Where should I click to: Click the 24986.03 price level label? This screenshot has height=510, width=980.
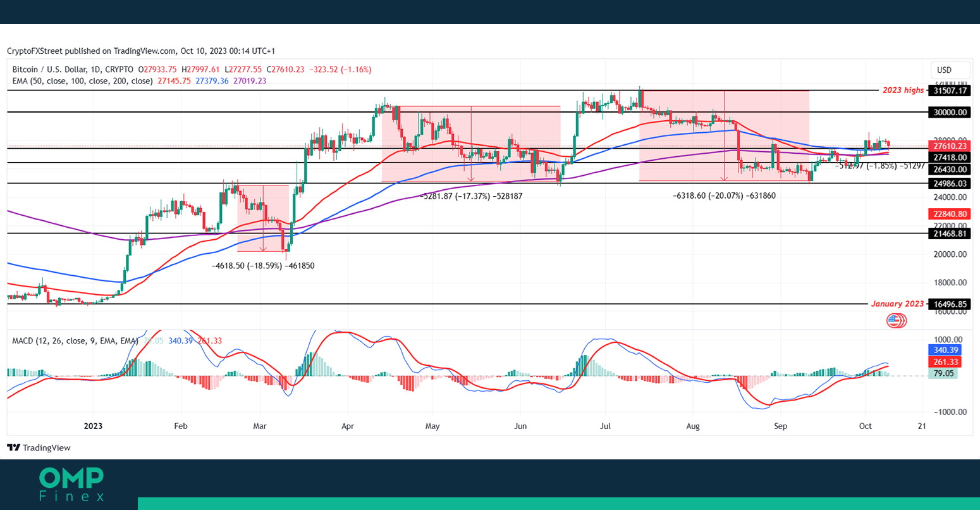[948, 183]
